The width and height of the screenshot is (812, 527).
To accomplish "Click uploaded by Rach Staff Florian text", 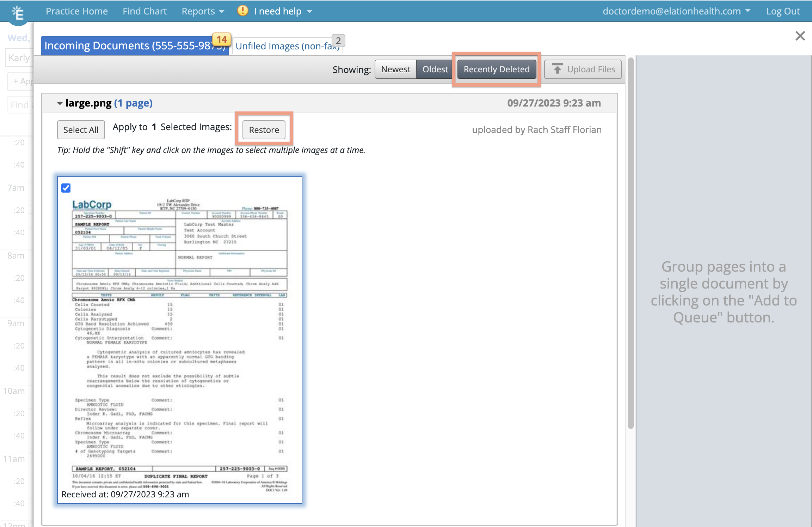I will pos(537,130).
